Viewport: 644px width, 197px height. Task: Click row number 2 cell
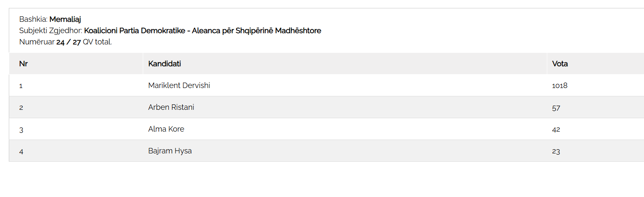tap(21, 108)
